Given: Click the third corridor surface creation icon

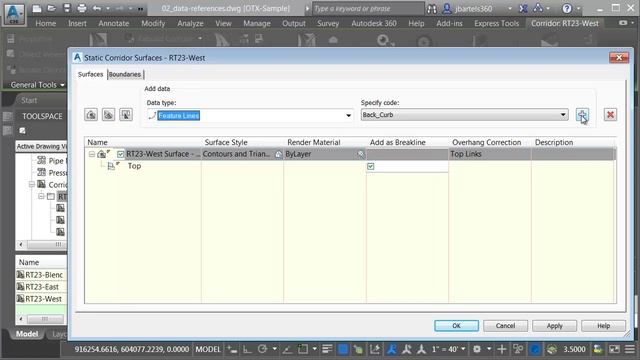Looking at the screenshot, I should click(126, 115).
